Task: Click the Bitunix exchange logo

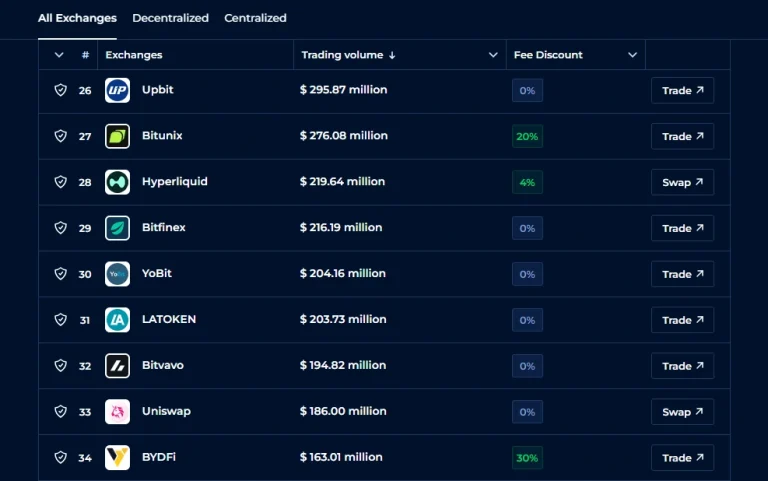Action: (x=118, y=136)
